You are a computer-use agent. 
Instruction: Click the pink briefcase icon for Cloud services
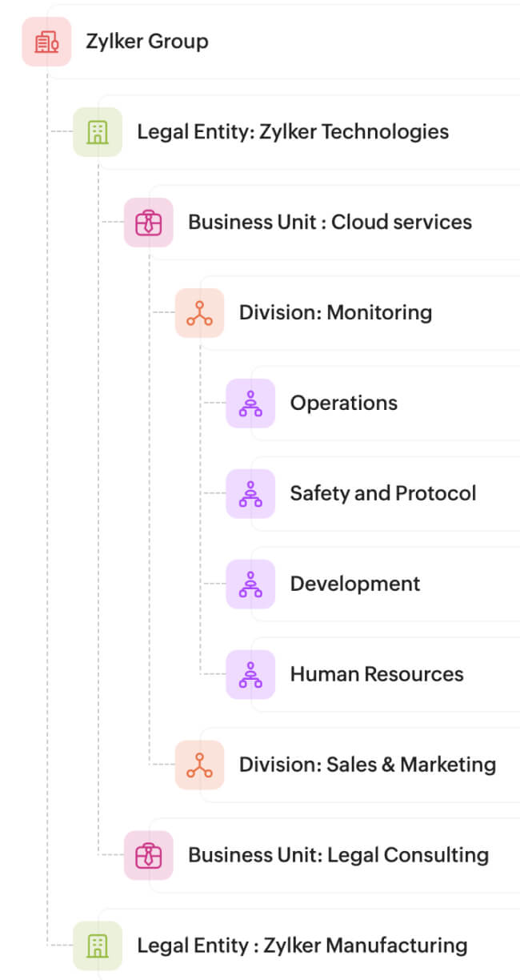point(149,223)
